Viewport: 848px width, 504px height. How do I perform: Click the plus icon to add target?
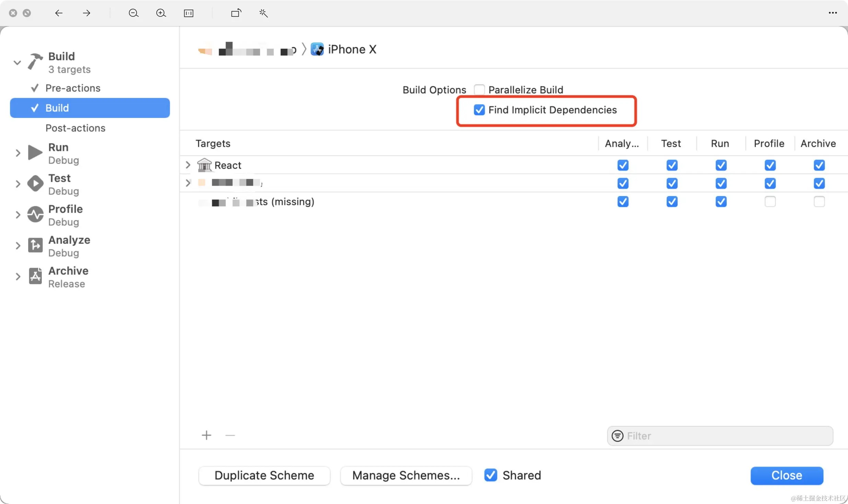click(207, 435)
